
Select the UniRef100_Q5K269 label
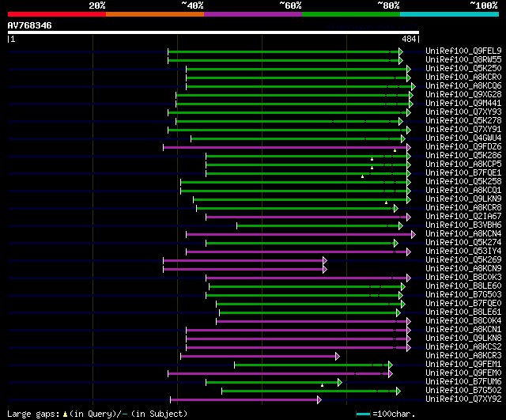pos(463,260)
